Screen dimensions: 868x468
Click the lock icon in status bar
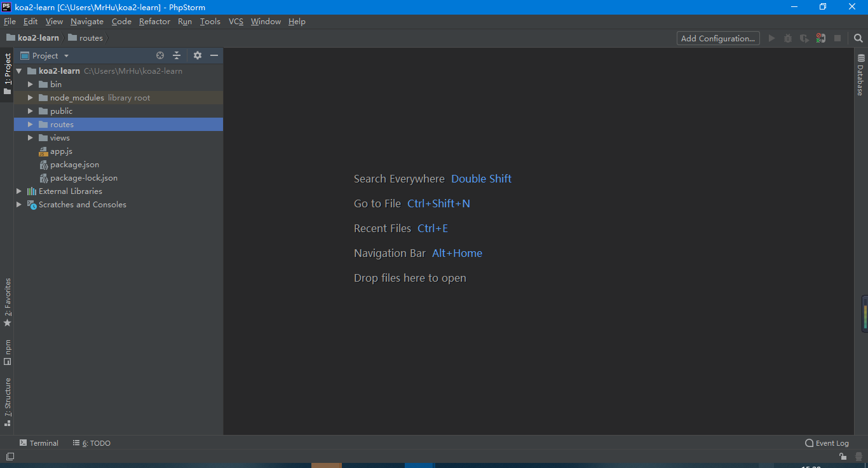[x=843, y=456]
